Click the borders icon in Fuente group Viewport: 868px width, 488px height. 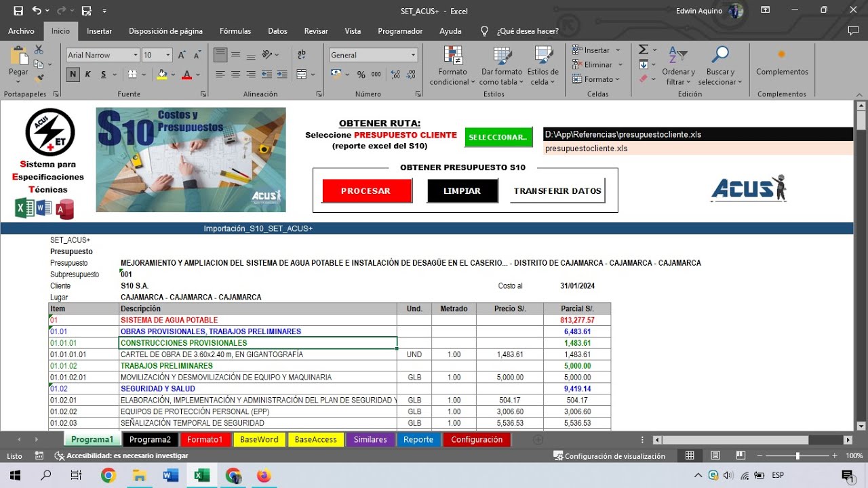[x=133, y=75]
